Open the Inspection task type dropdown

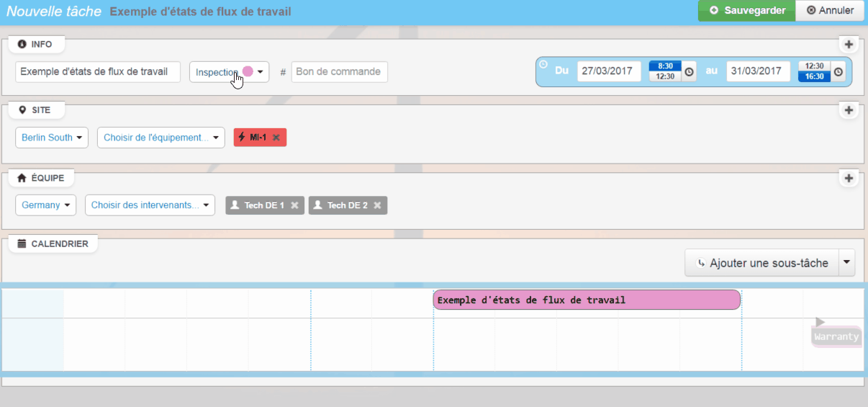[229, 72]
